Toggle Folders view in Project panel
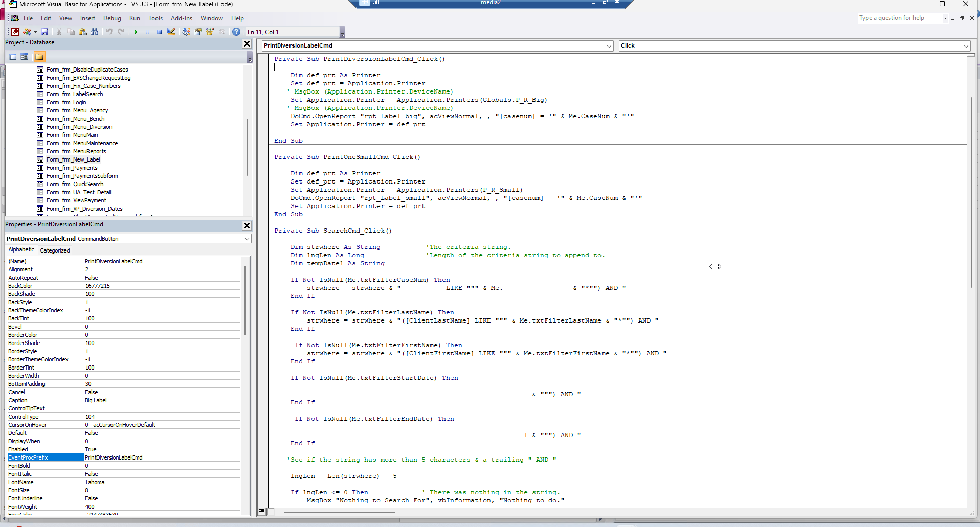 point(39,57)
